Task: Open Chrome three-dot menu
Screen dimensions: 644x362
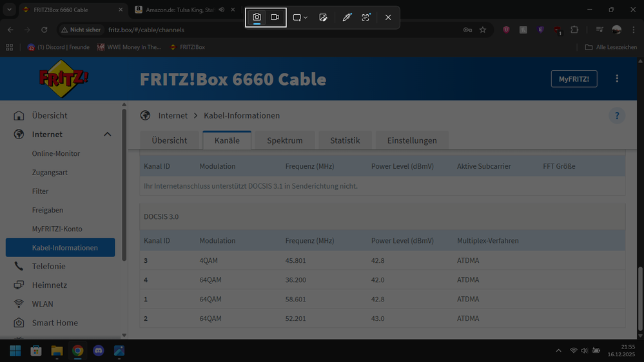Action: [x=634, y=30]
